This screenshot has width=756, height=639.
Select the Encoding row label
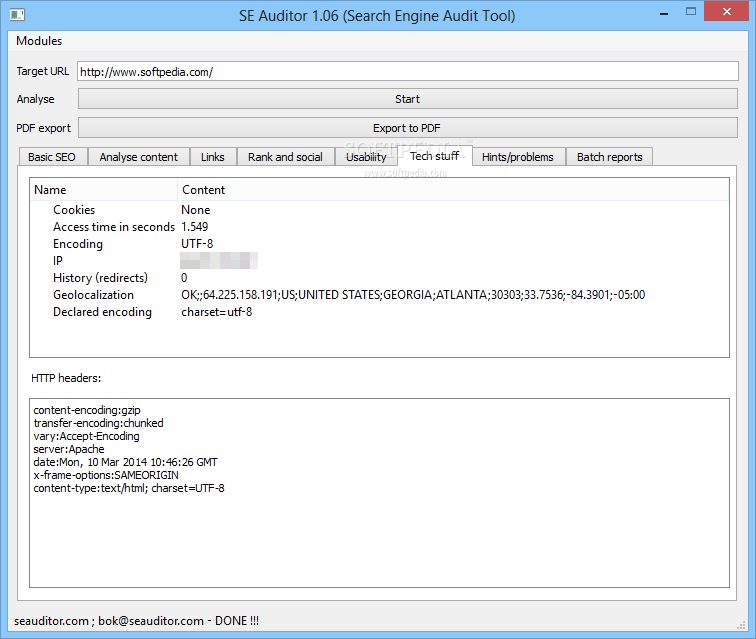78,244
